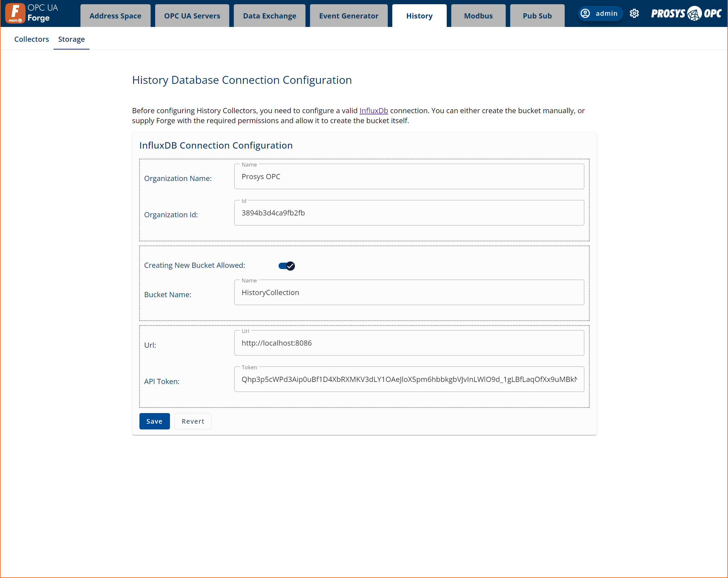Open the Collectors sub-tab
Image resolution: width=728 pixels, height=578 pixels.
31,39
